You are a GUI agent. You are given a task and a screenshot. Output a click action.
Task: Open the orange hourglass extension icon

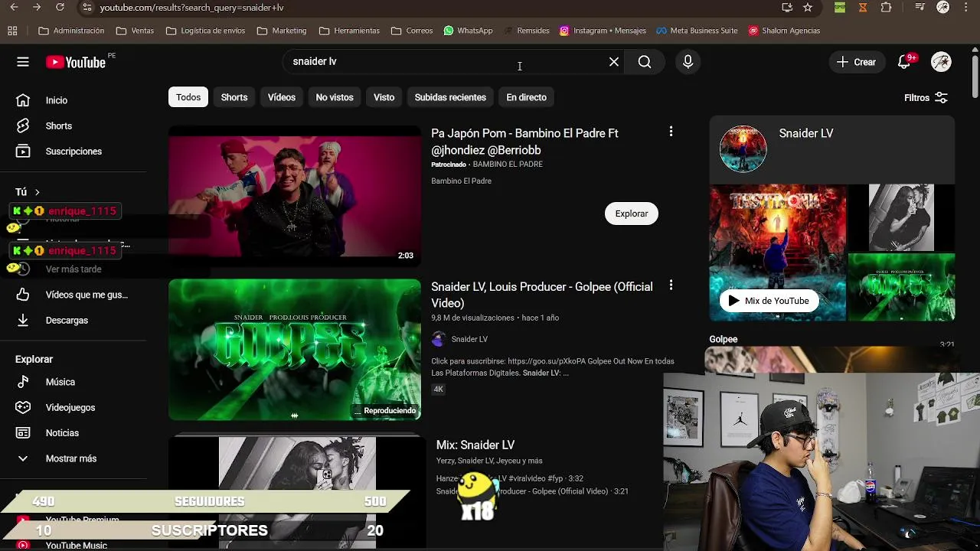click(863, 8)
